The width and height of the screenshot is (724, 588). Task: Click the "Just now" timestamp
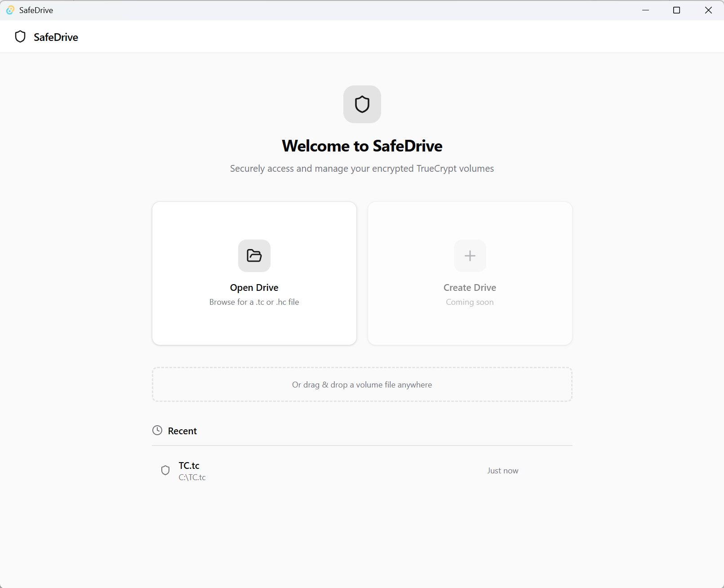pos(503,471)
